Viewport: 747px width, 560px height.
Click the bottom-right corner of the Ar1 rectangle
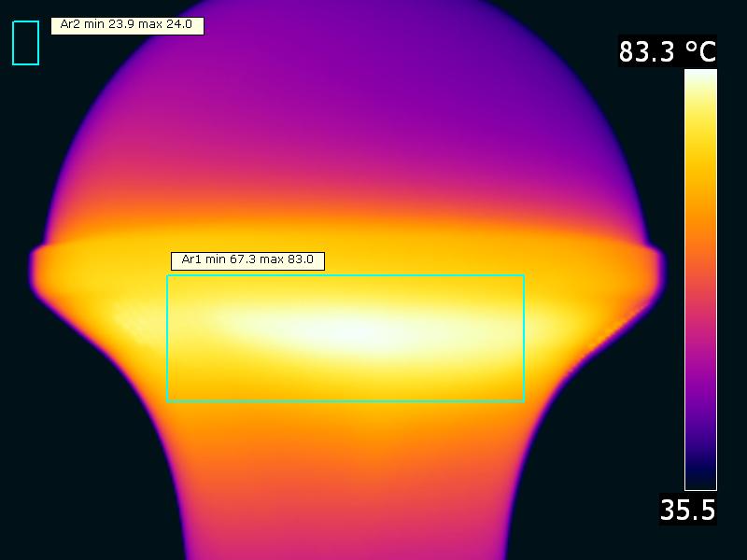point(524,401)
